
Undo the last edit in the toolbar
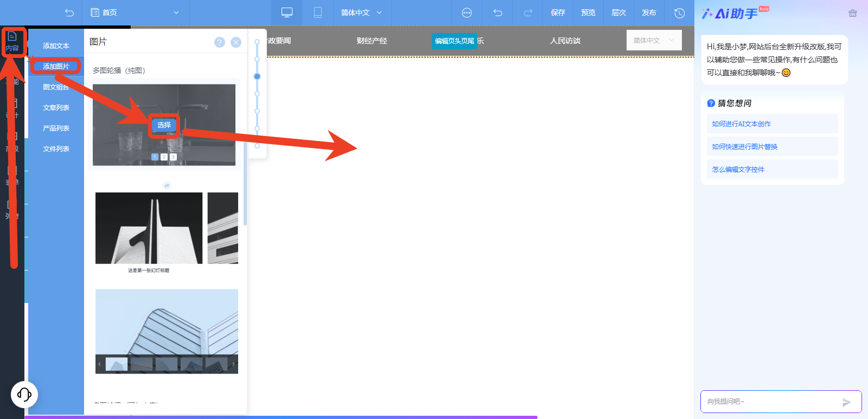click(497, 12)
